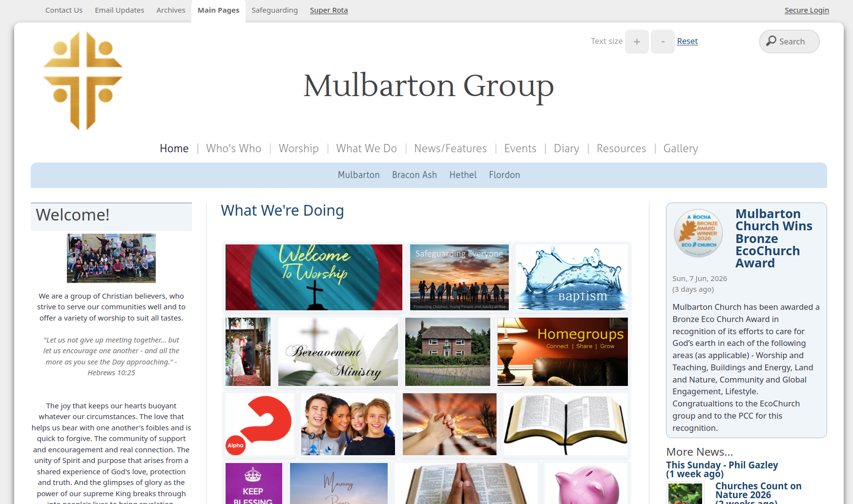Viewport: 853px width, 504px height.
Task: Click the golden cross church logo
Action: point(83,81)
